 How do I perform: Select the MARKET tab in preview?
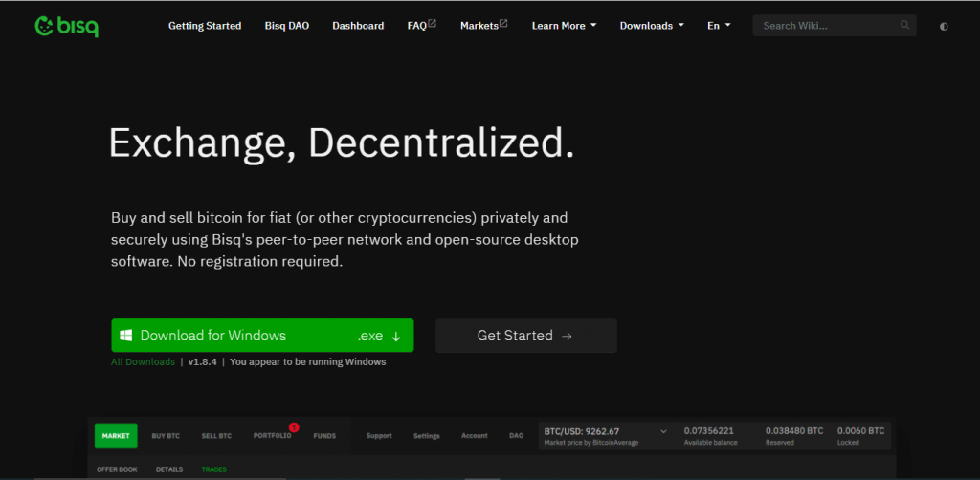pyautogui.click(x=116, y=436)
